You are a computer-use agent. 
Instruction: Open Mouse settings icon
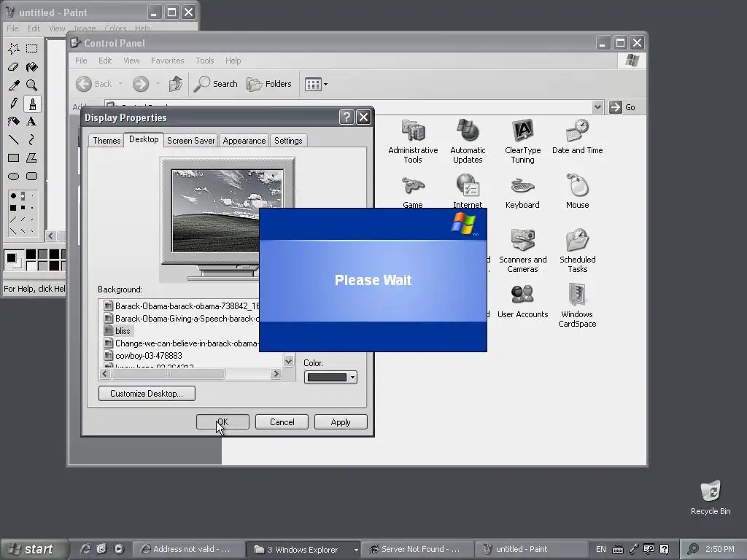pos(578,192)
